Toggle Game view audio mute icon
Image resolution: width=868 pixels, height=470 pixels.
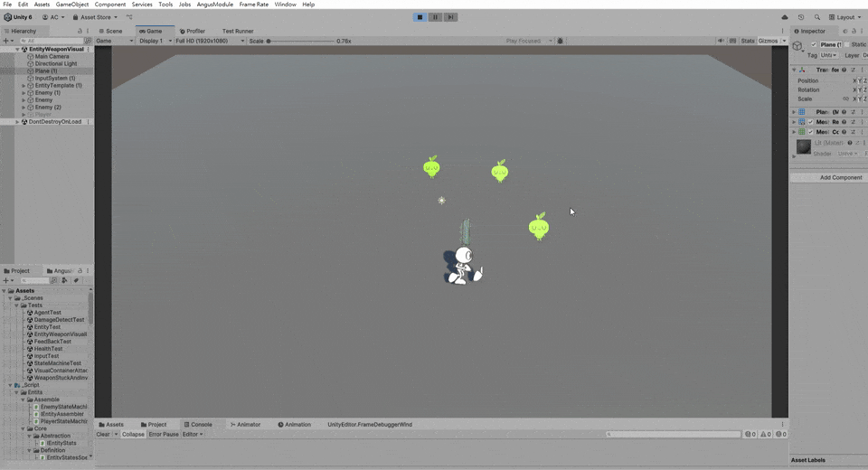tap(721, 41)
